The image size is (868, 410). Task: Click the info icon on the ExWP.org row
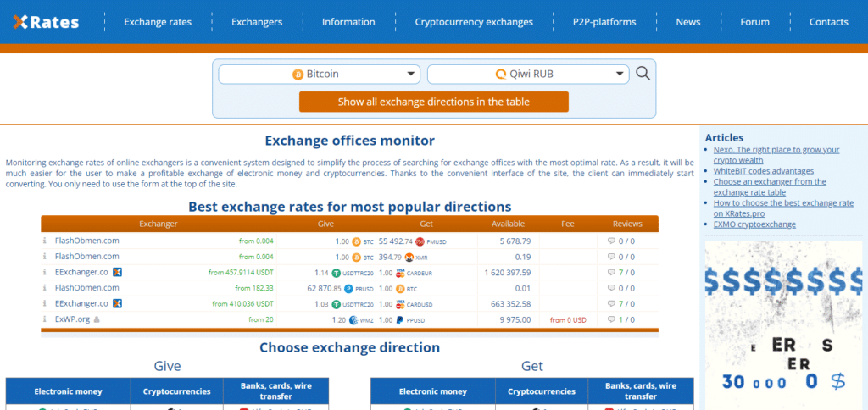pyautogui.click(x=44, y=319)
